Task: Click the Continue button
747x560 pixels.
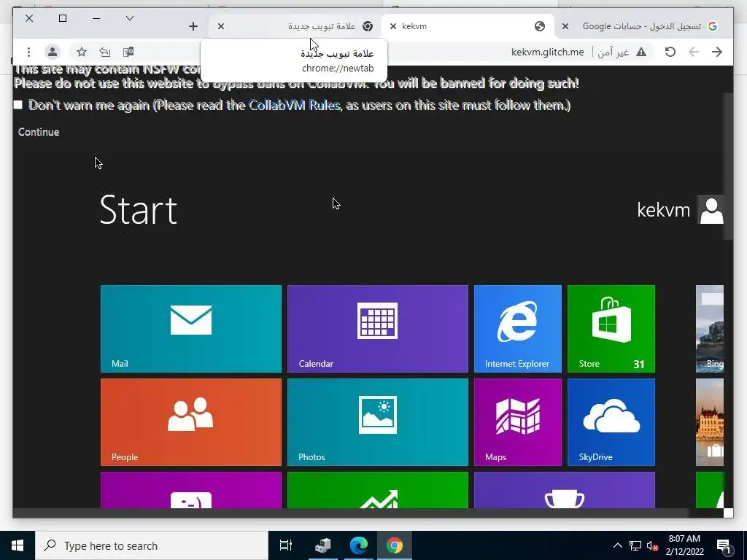Action: pyautogui.click(x=39, y=132)
